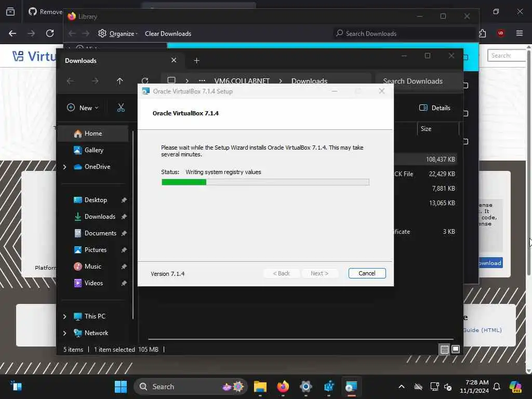532x399 pixels.
Task: Go up one folder in Explorer
Action: (x=119, y=81)
